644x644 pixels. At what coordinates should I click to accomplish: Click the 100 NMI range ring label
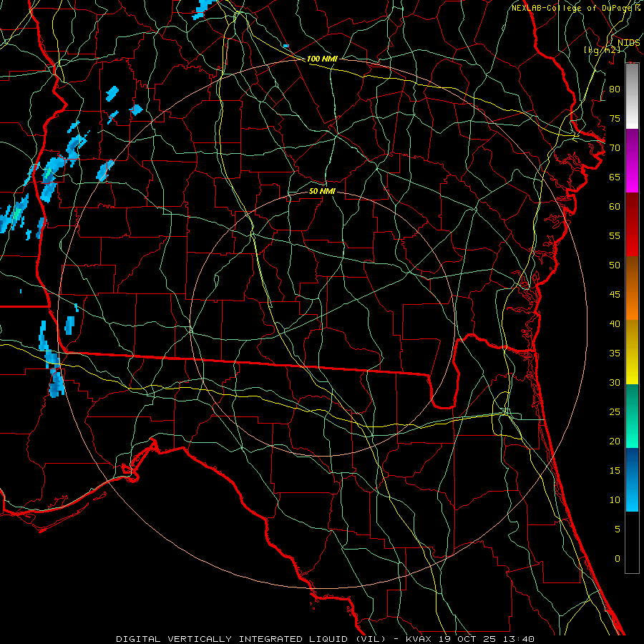[x=322, y=59]
